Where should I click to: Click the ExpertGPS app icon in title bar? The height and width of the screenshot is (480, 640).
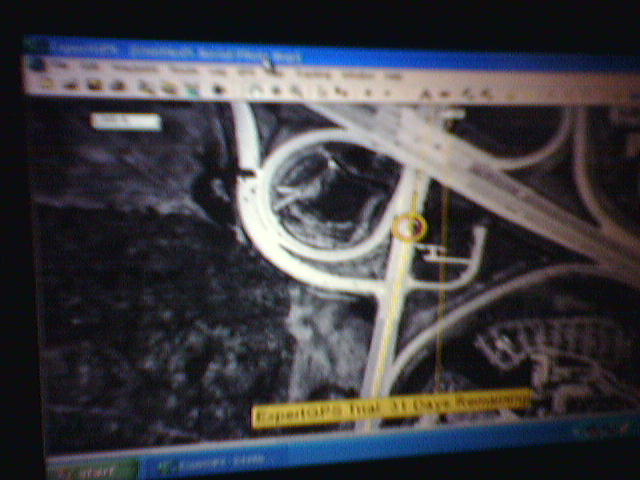[x=36, y=47]
